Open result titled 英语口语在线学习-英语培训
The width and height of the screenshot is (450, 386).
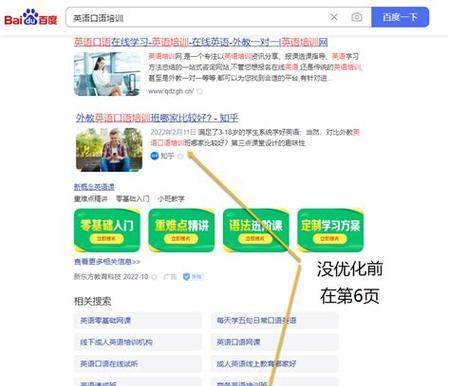tap(201, 42)
